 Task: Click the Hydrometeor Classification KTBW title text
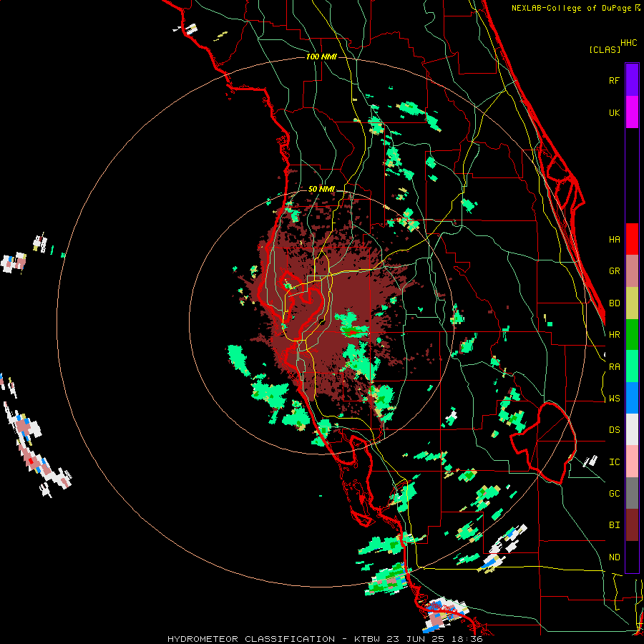tap(325, 639)
